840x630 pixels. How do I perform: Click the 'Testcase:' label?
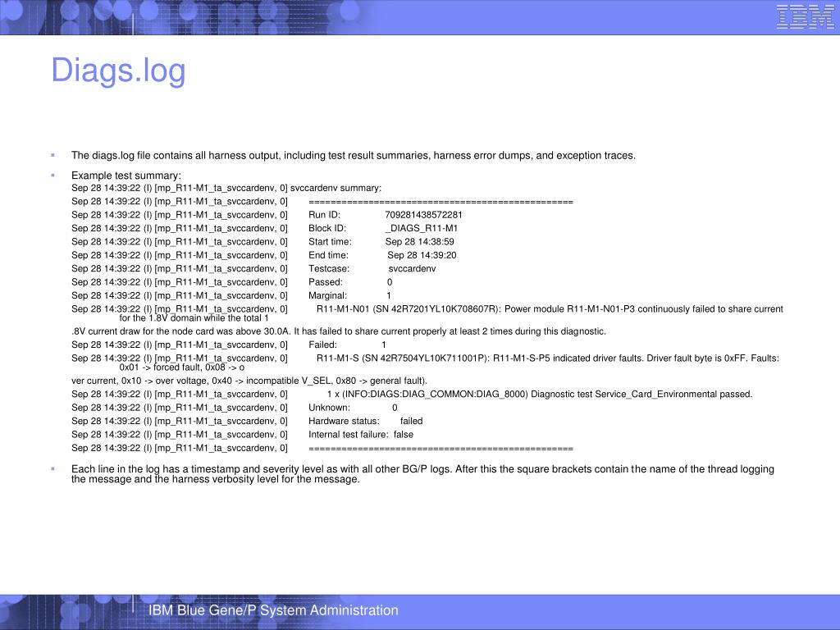click(329, 268)
